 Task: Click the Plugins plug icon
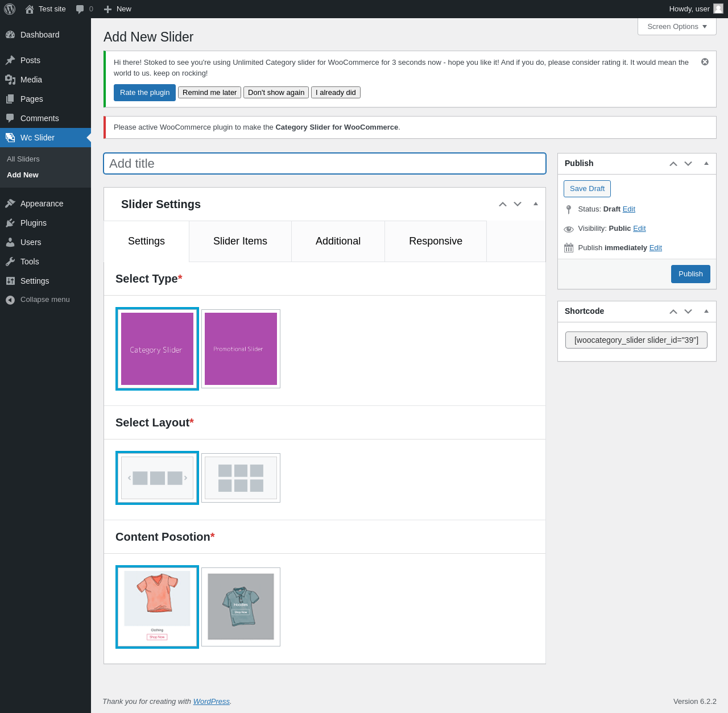[x=10, y=223]
